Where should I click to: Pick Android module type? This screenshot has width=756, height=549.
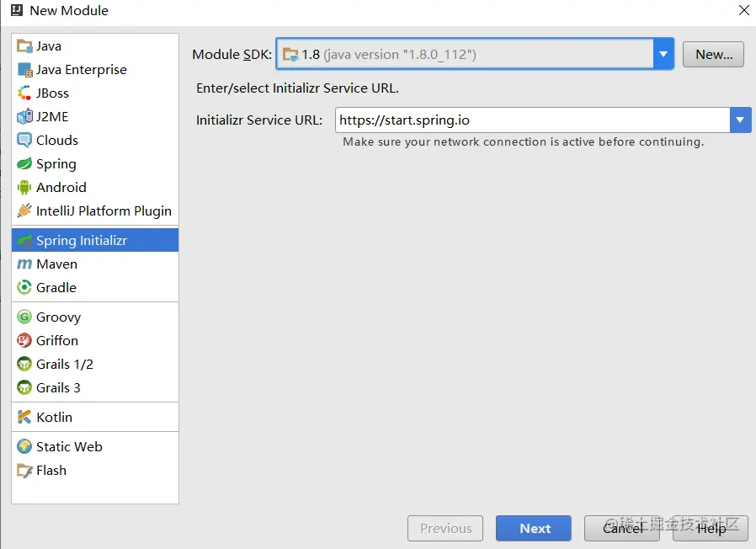(95, 188)
